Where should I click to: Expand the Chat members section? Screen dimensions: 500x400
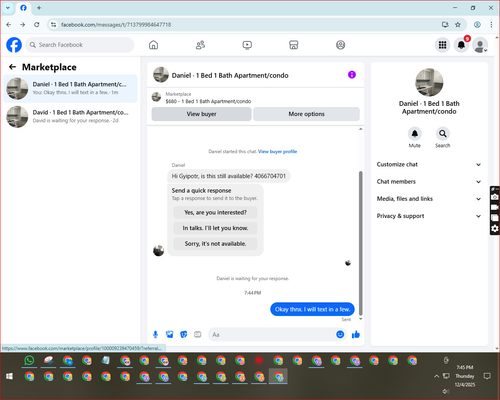point(429,182)
